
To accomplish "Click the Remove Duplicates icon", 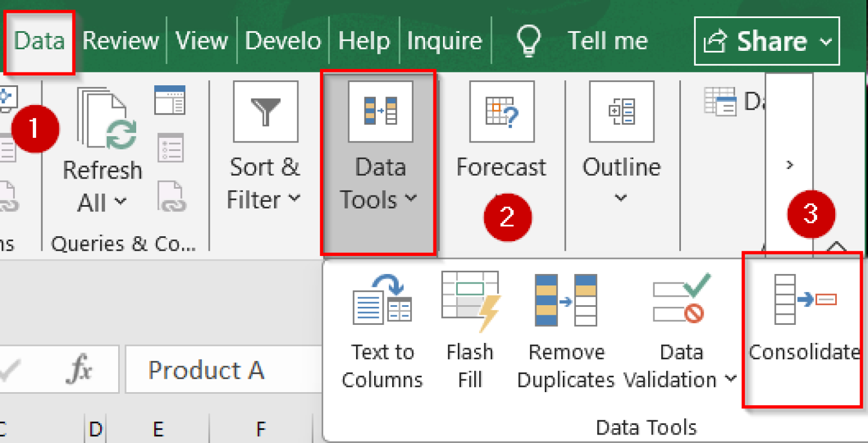I will point(566,301).
